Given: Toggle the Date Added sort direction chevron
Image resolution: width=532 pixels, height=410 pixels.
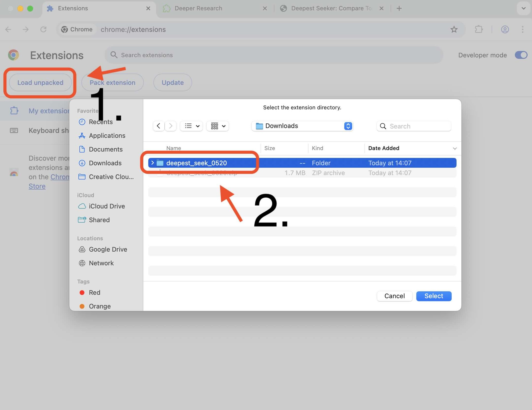Looking at the screenshot, I should tap(455, 148).
